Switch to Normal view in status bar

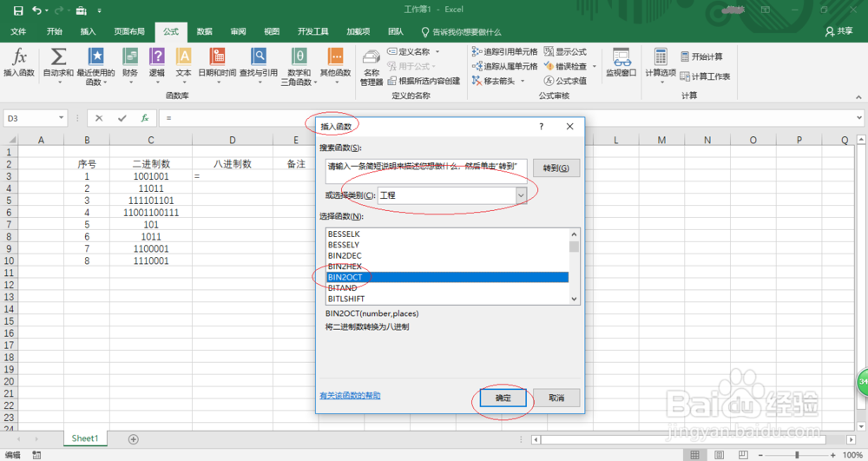point(694,455)
